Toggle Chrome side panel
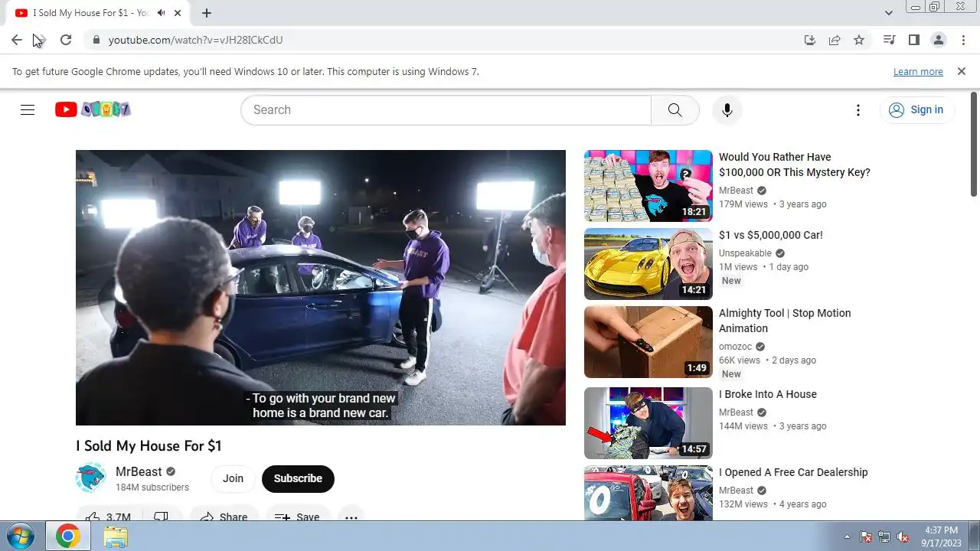The height and width of the screenshot is (551, 980). pos(913,40)
